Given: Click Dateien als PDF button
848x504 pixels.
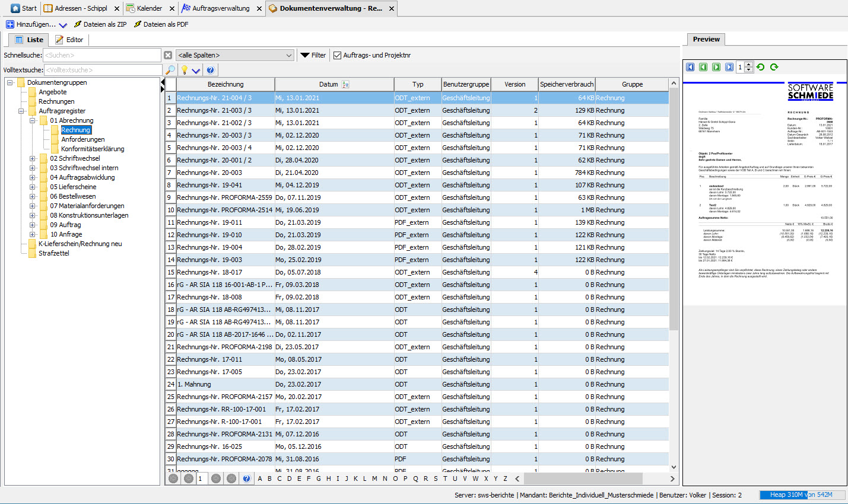Looking at the screenshot, I should point(160,24).
